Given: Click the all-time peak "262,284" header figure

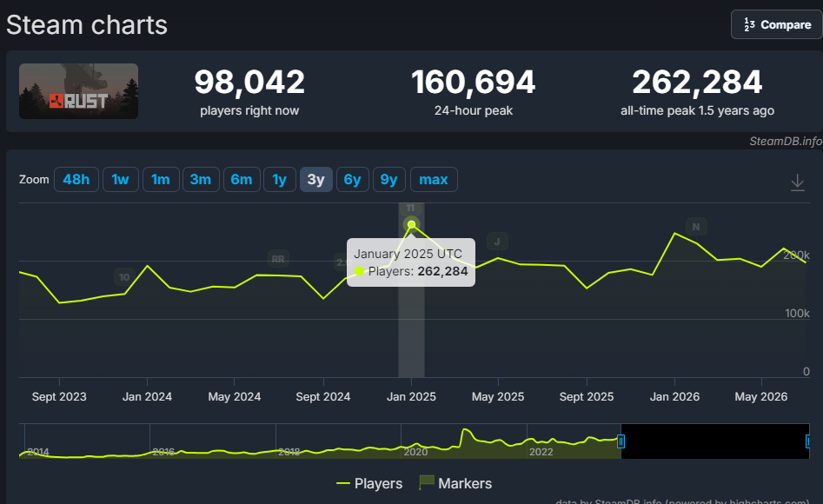Looking at the screenshot, I should click(x=697, y=83).
